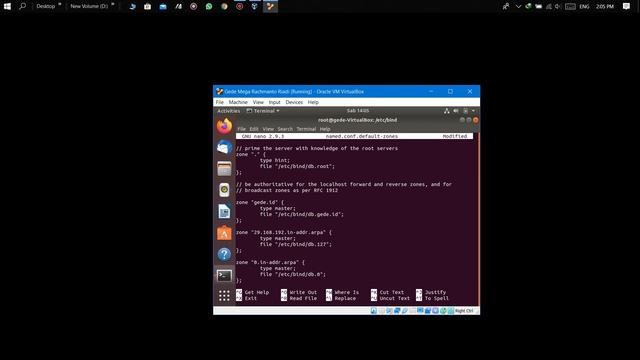Click the Sab 14:05 clock in top bar
Screen dimensions: 640x360
pyautogui.click(x=358, y=111)
